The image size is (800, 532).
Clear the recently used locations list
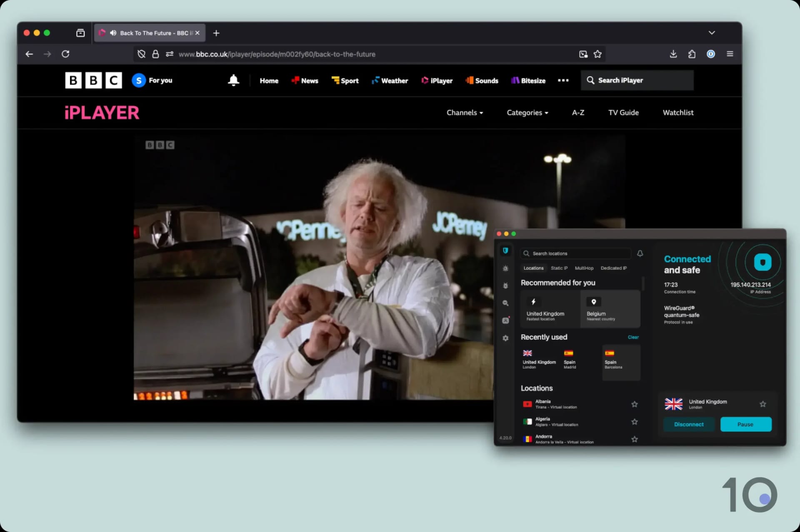633,337
